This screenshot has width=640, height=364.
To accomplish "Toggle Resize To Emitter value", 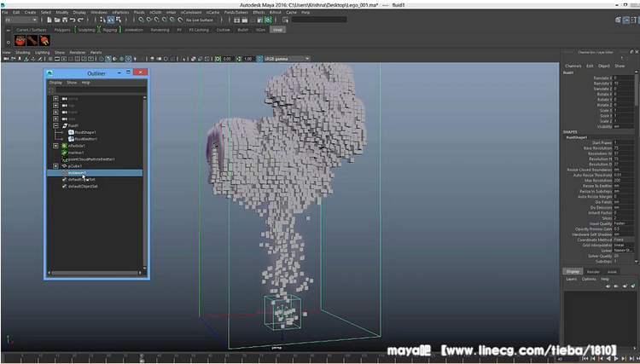I will 624,186.
